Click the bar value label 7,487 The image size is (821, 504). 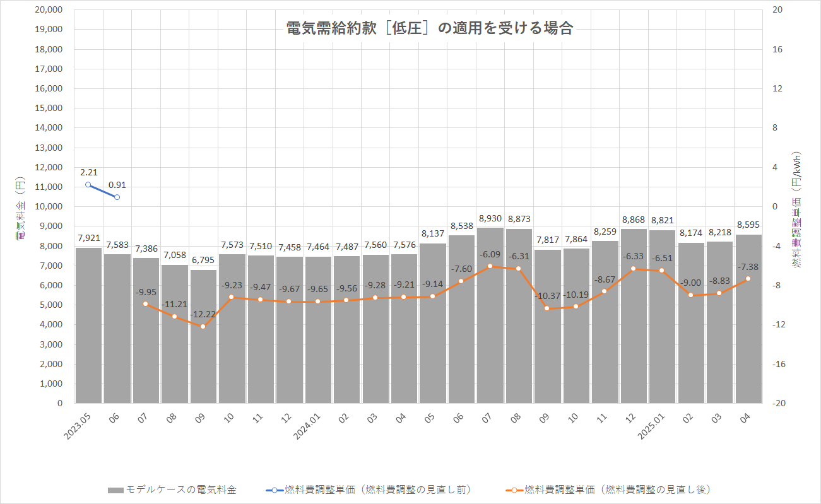tap(346, 247)
